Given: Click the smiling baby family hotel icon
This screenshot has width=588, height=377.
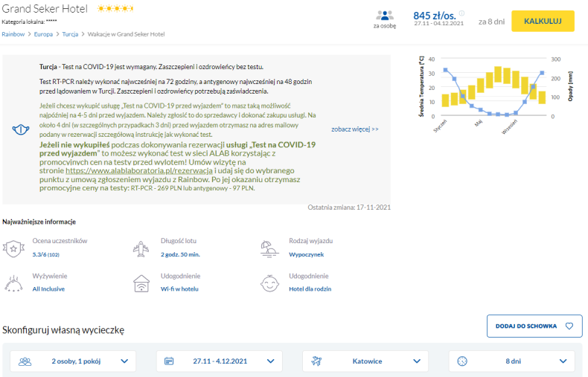Looking at the screenshot, I should [269, 283].
